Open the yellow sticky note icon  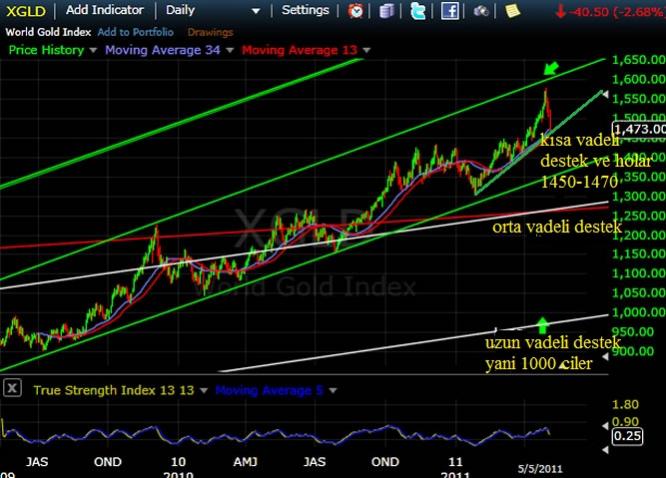[x=512, y=11]
